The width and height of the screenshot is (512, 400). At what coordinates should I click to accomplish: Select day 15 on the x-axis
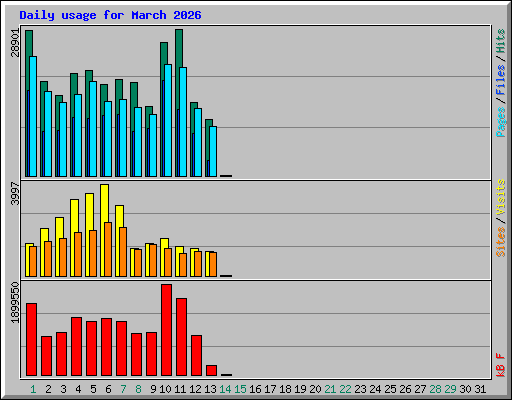click(x=240, y=389)
